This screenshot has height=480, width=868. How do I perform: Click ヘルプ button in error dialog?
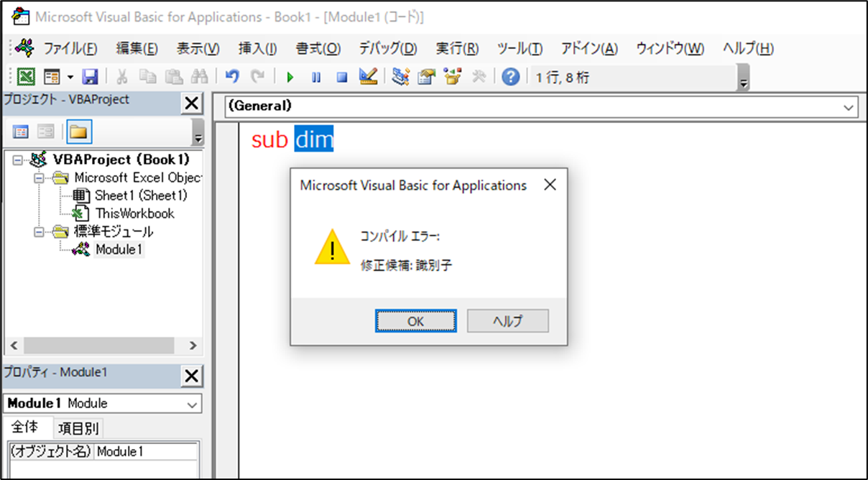[507, 321]
